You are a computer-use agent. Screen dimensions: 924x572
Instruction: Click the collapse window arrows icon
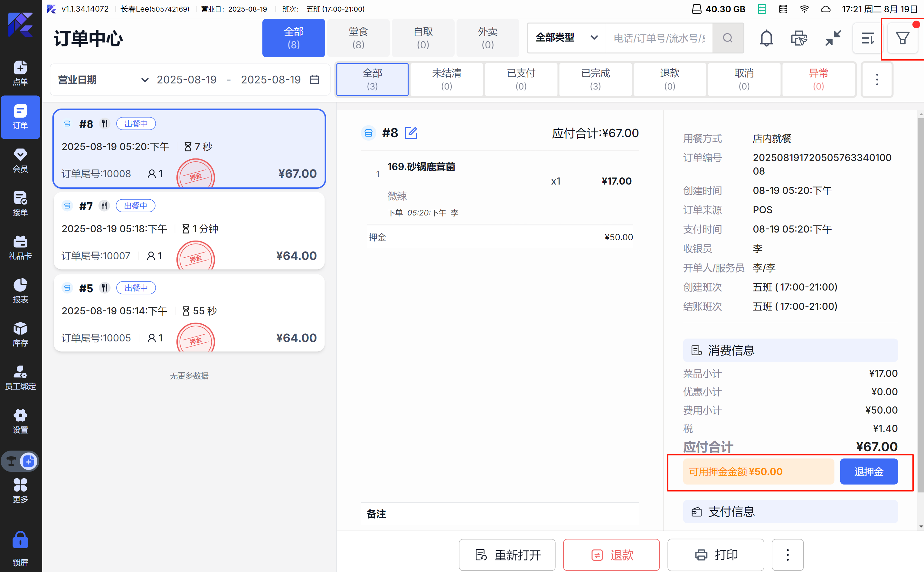[833, 38]
